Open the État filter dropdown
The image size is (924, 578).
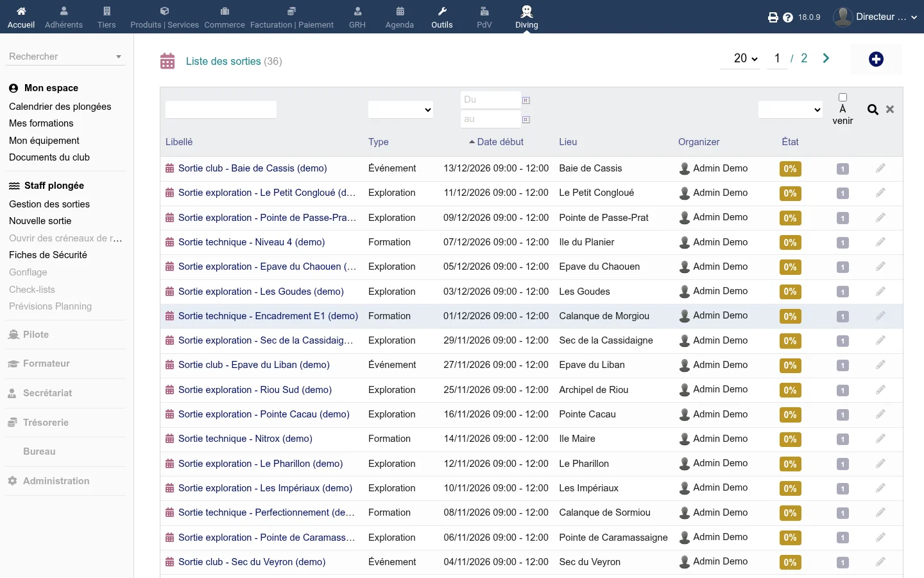[791, 110]
